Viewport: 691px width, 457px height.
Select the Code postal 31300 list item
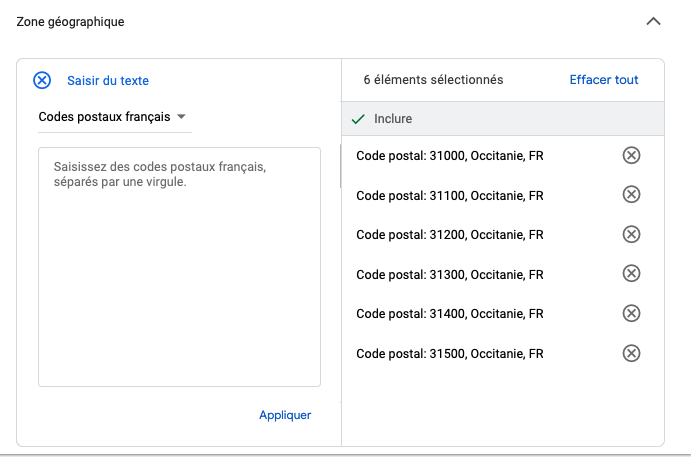503,274
